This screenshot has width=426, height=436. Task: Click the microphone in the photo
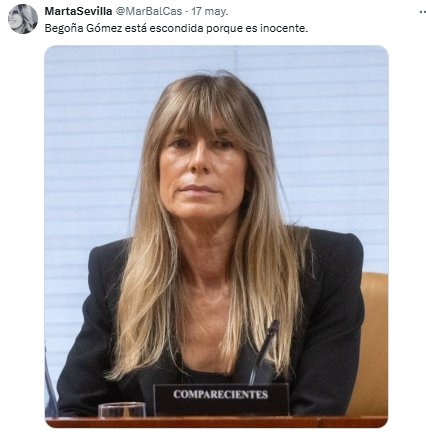(x=264, y=352)
